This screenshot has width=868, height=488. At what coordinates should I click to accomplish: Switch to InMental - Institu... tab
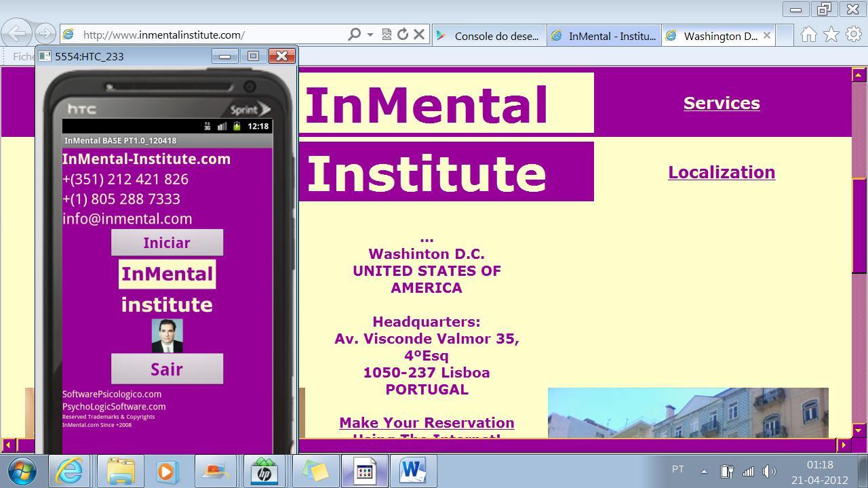(x=604, y=36)
